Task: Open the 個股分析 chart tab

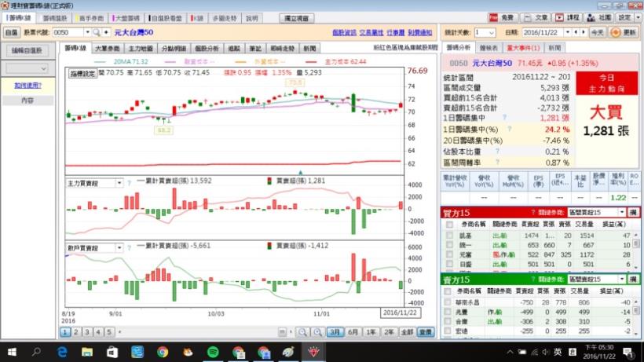Action: coord(207,49)
